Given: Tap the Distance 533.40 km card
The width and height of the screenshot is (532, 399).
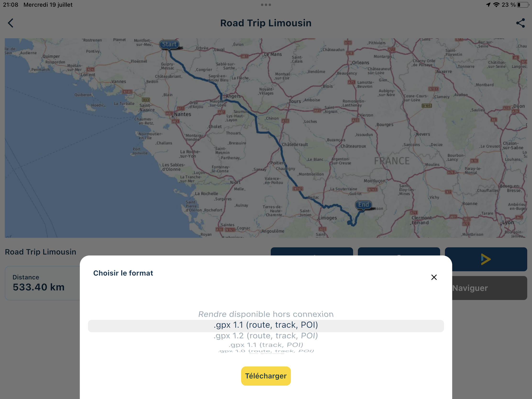Looking at the screenshot, I should (x=43, y=283).
